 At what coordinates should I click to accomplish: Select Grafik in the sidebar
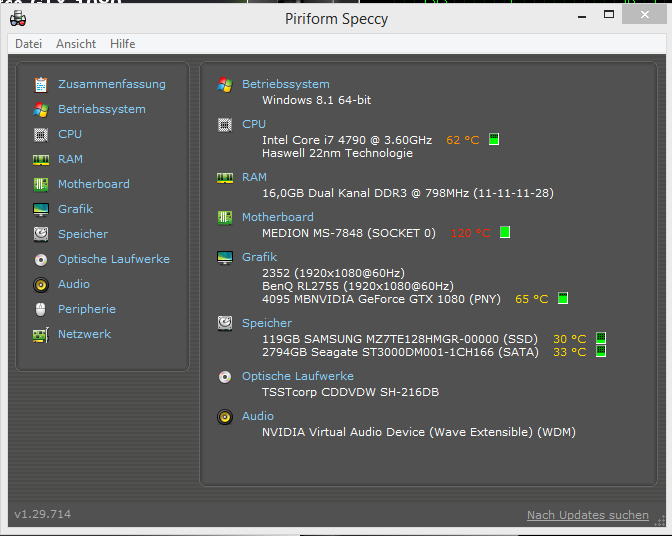[75, 209]
